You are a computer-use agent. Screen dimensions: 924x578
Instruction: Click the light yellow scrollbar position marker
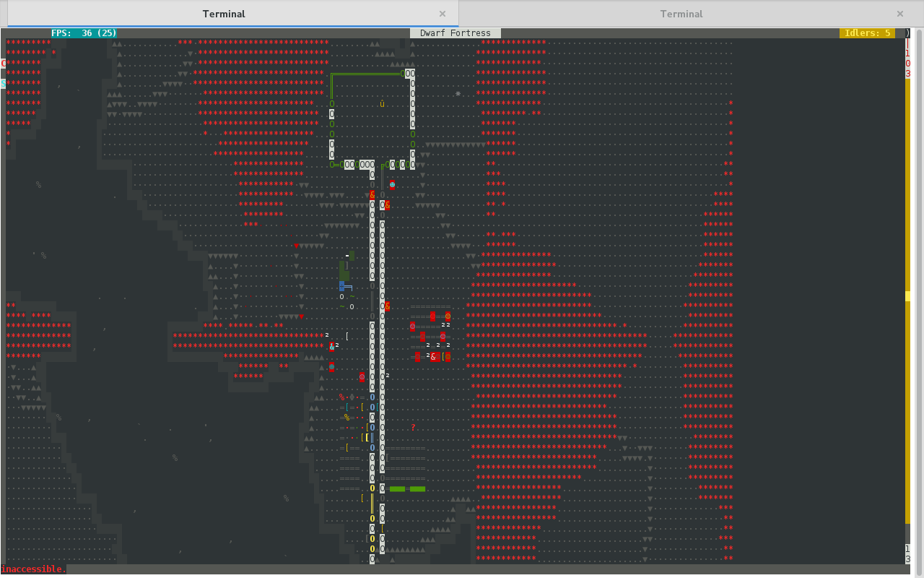point(908,296)
